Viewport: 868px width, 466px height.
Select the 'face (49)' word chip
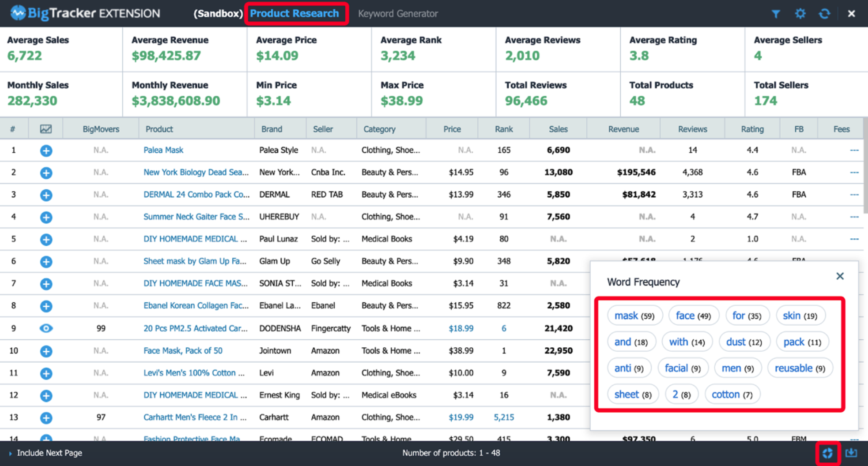click(693, 316)
